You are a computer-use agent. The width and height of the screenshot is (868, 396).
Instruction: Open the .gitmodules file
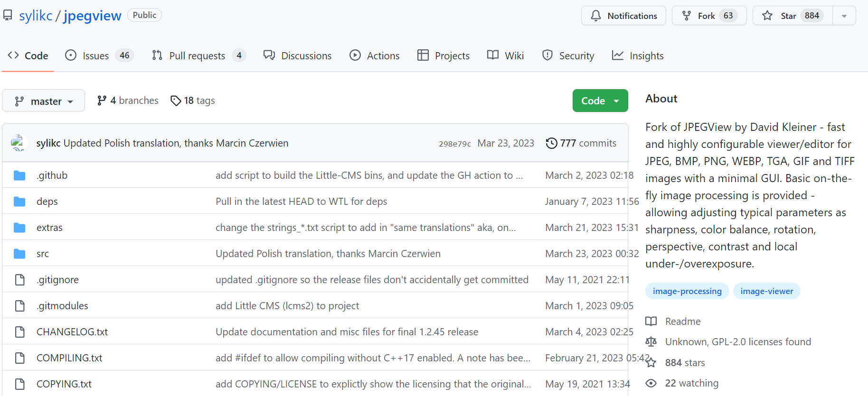[x=62, y=306]
